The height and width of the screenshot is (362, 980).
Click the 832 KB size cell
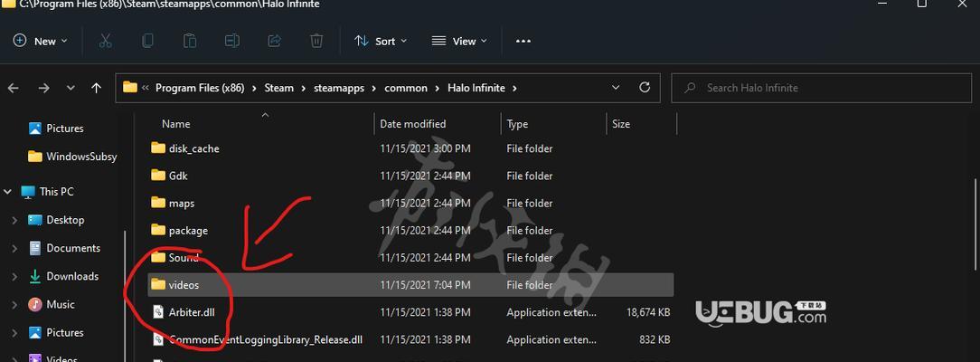pyautogui.click(x=655, y=339)
